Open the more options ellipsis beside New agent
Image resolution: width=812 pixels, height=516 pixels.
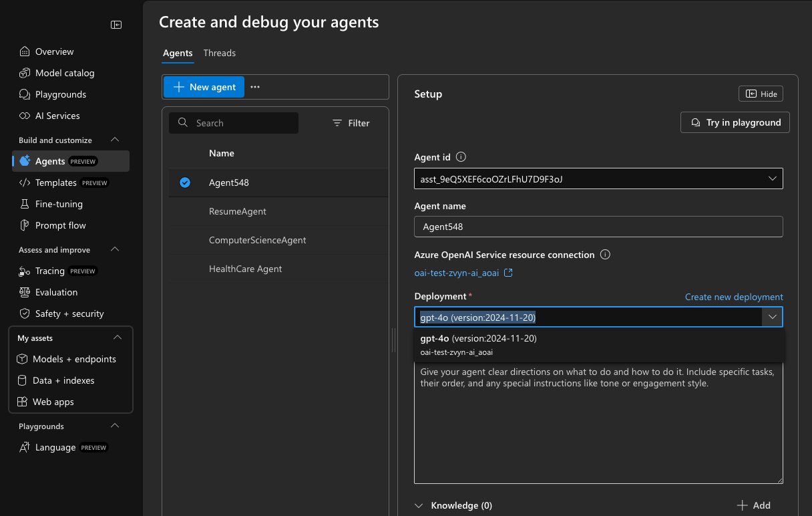[x=255, y=87]
